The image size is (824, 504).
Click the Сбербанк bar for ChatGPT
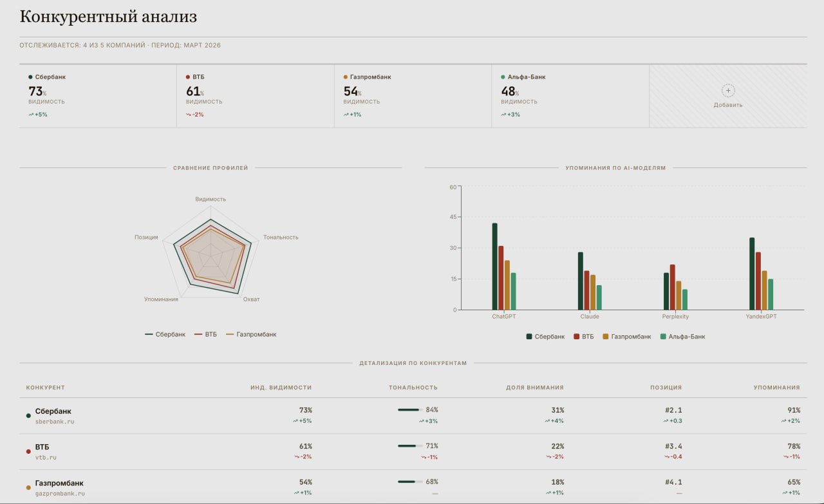click(x=494, y=266)
